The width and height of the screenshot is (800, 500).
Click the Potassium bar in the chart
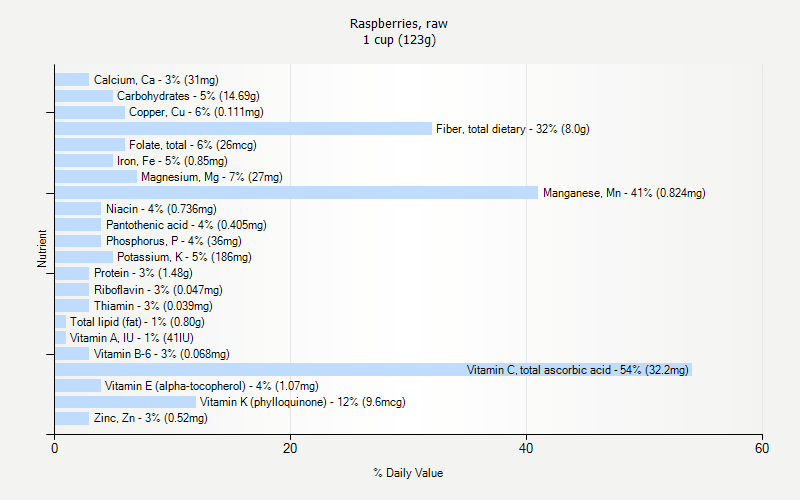point(84,257)
